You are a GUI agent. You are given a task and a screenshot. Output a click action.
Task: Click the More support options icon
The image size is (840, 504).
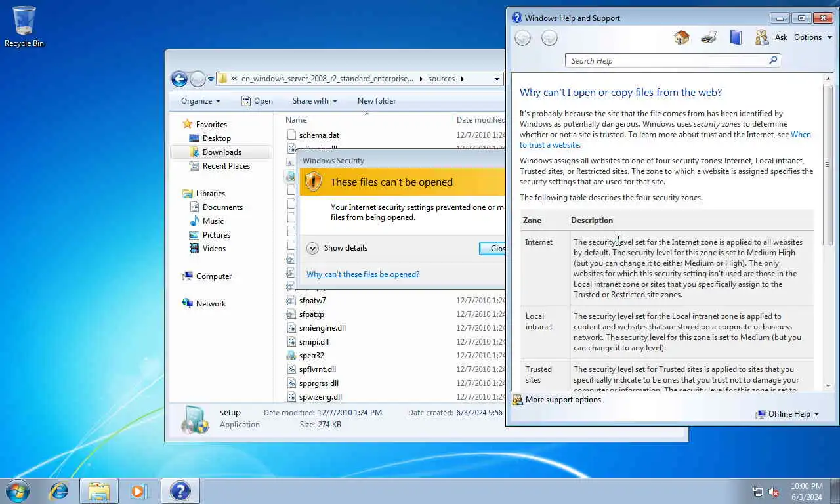coord(517,400)
